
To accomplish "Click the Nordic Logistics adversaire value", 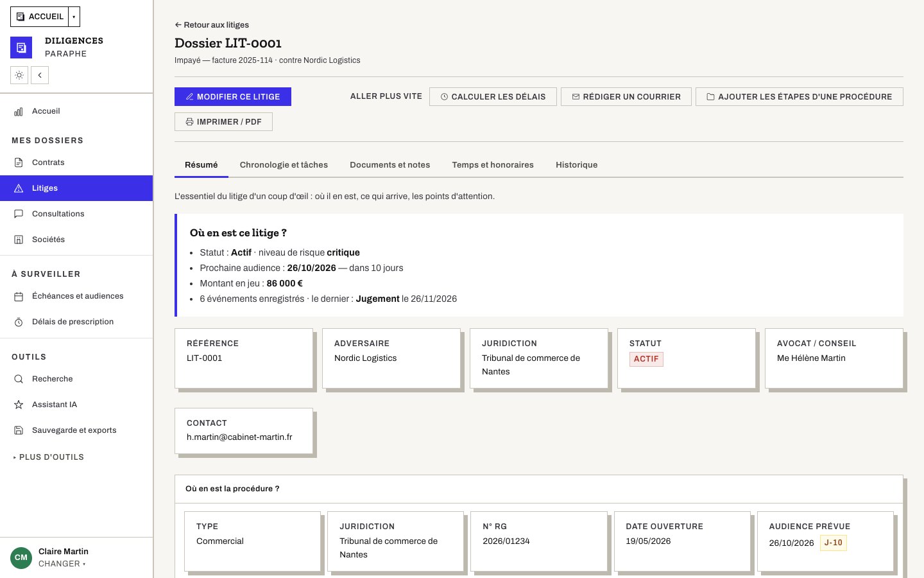I will point(365,358).
